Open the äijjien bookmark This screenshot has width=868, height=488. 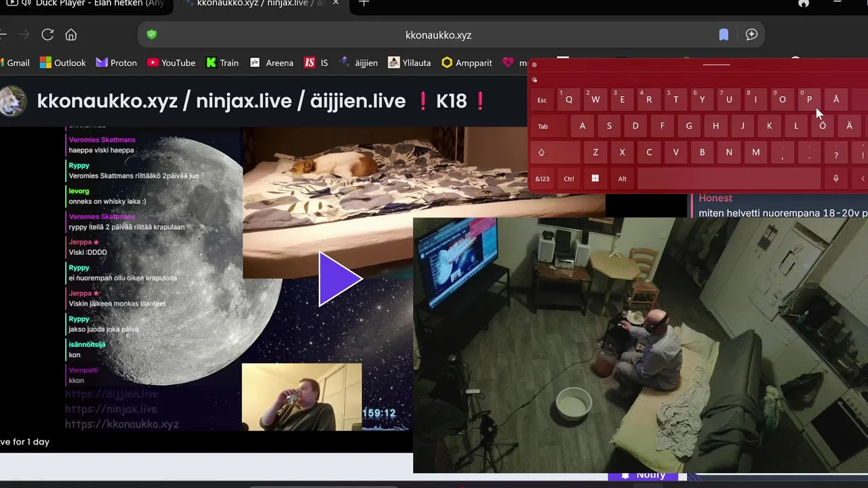(358, 62)
